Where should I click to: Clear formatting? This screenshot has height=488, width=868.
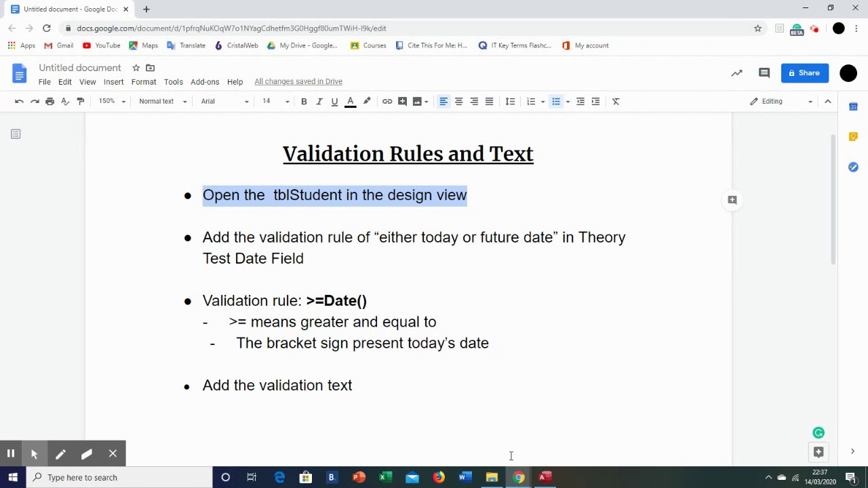pos(616,102)
